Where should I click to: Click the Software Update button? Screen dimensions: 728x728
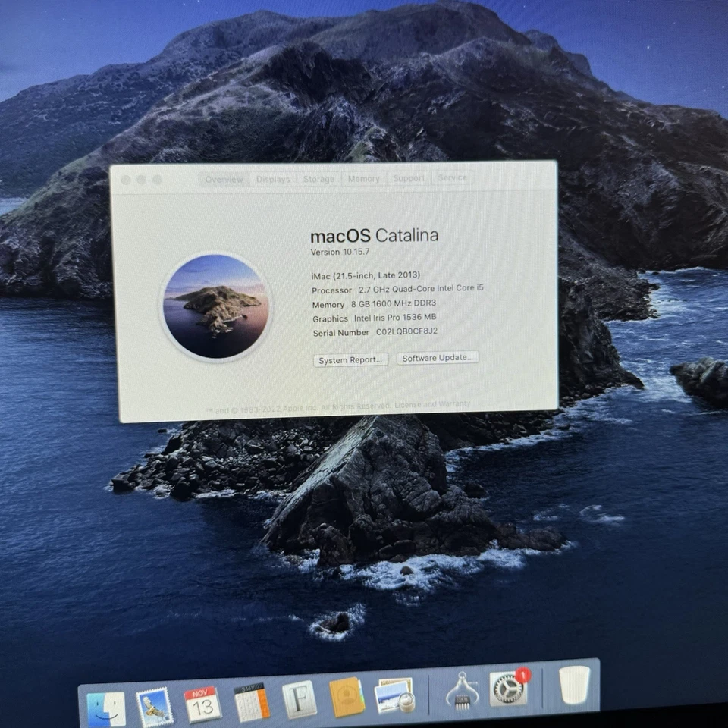(438, 357)
